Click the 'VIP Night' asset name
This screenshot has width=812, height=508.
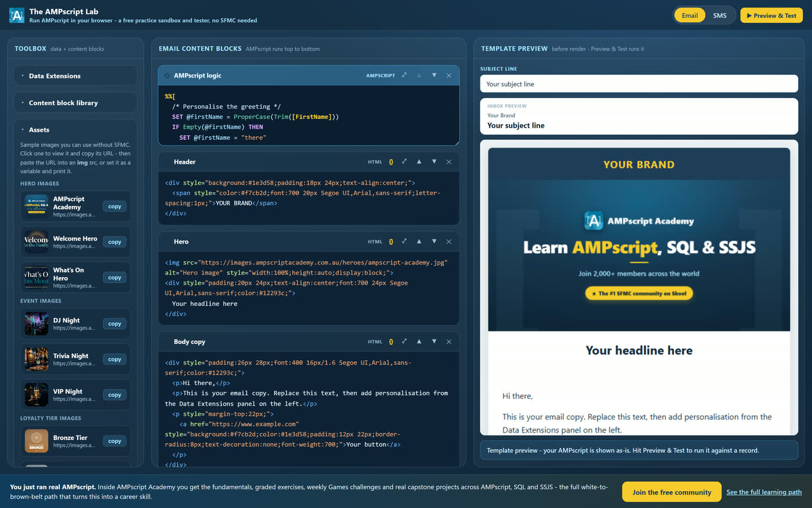point(68,391)
